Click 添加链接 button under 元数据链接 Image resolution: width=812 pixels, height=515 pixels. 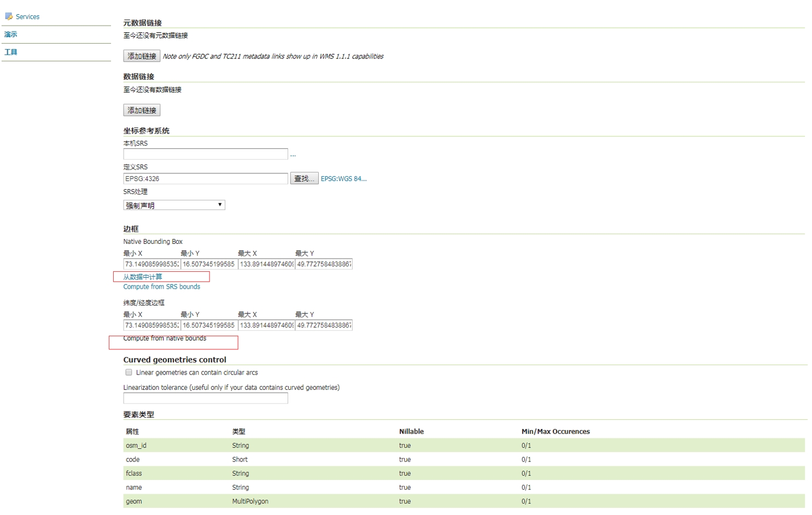142,56
